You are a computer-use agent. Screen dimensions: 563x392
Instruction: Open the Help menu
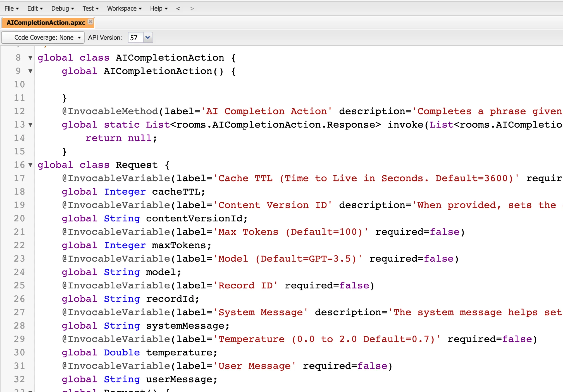point(159,8)
